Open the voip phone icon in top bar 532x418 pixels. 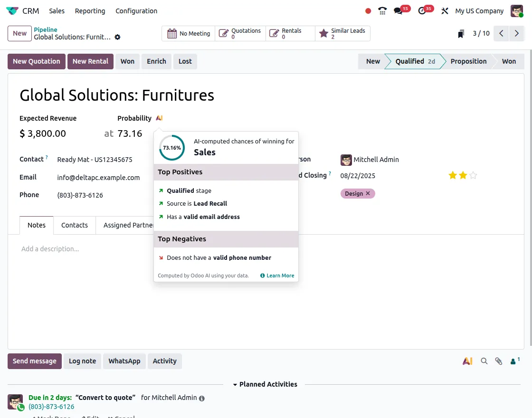[x=382, y=11]
